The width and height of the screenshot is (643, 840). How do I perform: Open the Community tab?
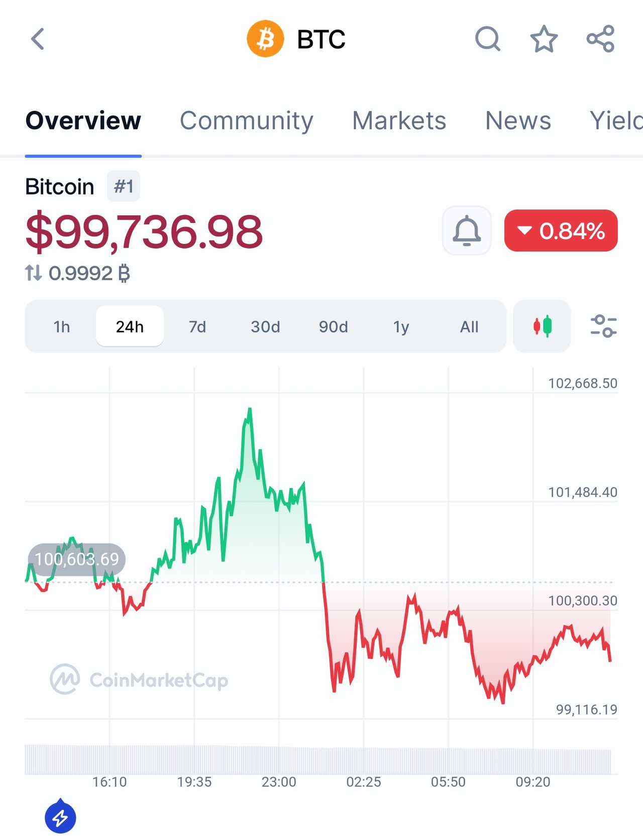pos(246,121)
